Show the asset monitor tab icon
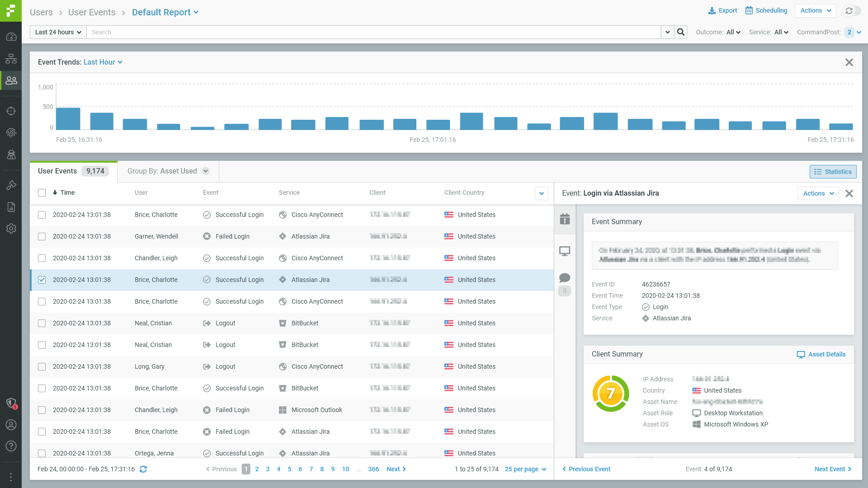Image resolution: width=868 pixels, height=488 pixels. coord(565,251)
